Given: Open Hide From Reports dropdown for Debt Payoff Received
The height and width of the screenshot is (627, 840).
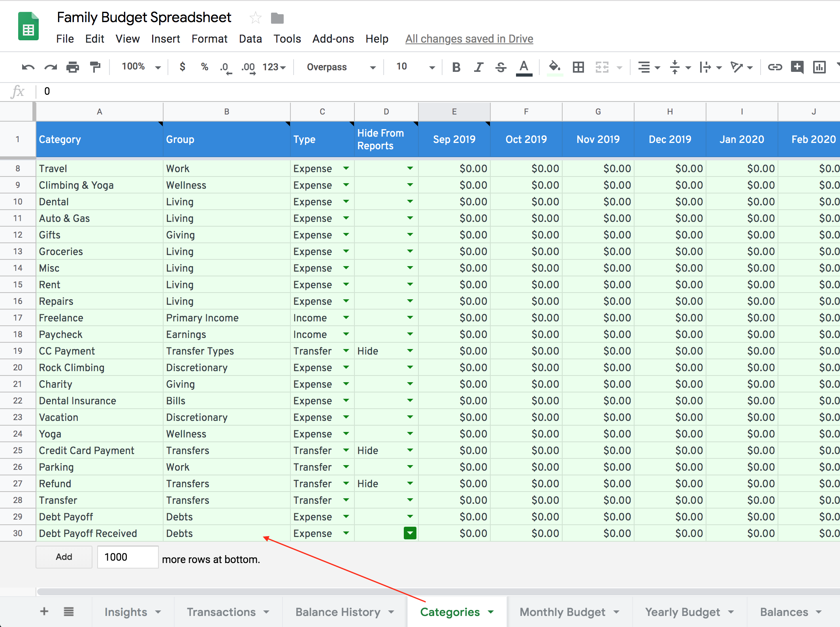Looking at the screenshot, I should click(410, 533).
